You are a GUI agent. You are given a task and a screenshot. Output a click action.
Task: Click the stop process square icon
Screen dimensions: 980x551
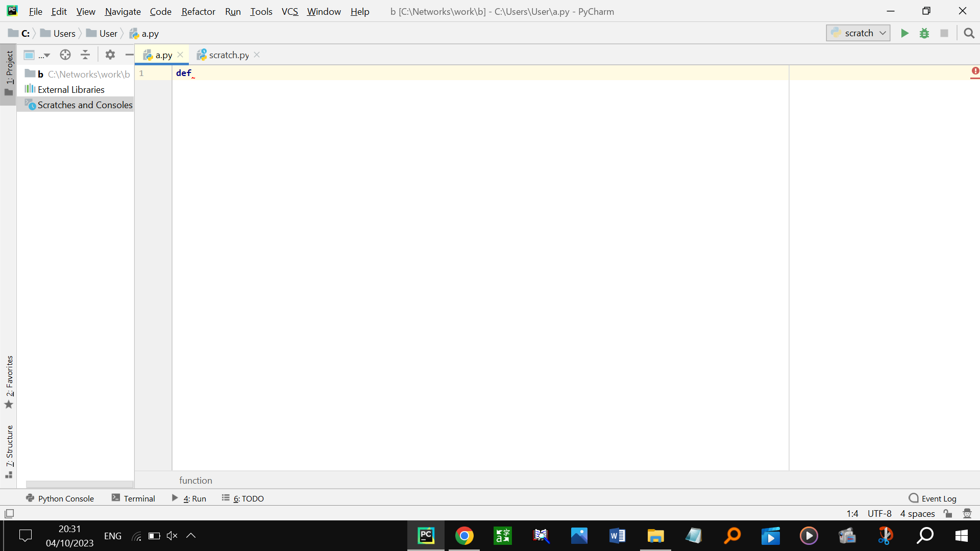[944, 33]
